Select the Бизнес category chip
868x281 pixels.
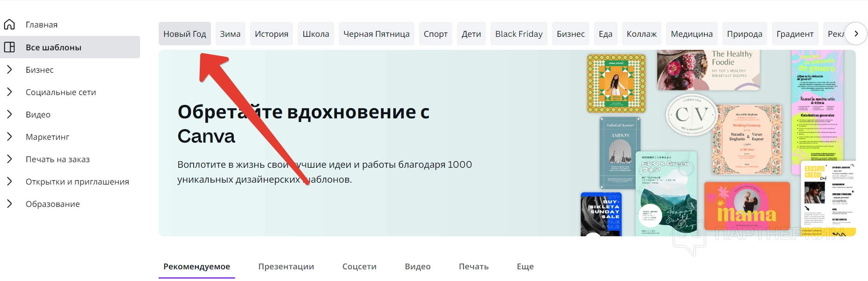click(571, 34)
